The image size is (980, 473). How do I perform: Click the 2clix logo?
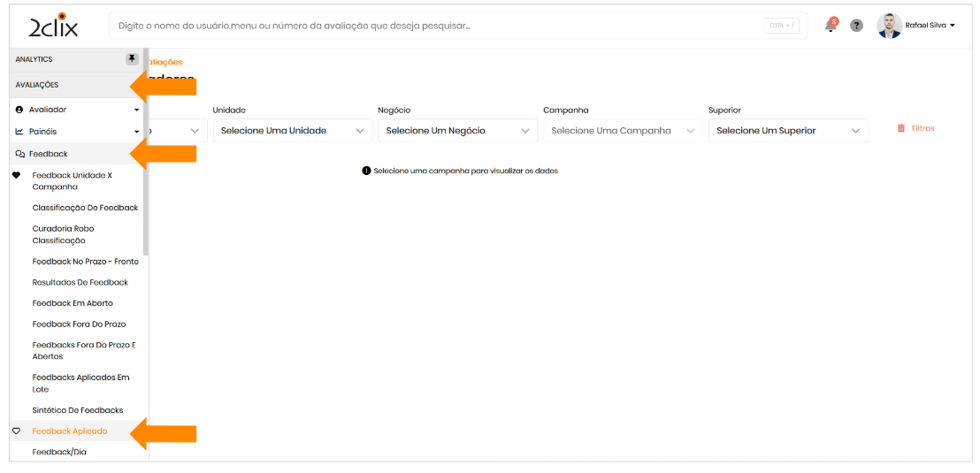pos(53,27)
